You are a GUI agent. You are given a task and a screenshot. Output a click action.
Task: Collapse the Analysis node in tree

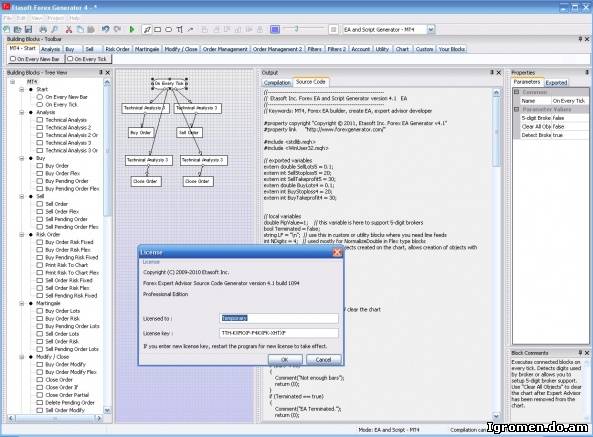pyautogui.click(x=22, y=112)
